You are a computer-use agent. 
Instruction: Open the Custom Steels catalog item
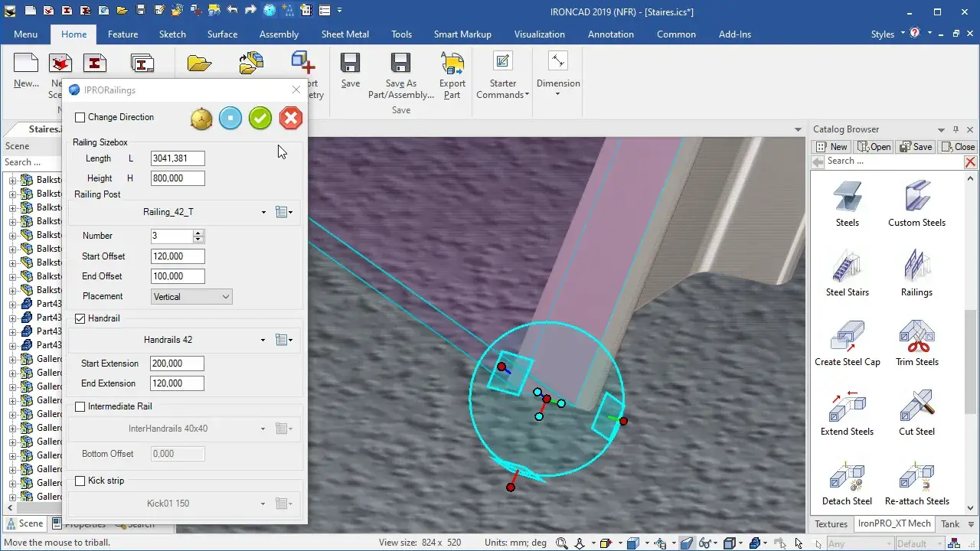[x=916, y=204]
